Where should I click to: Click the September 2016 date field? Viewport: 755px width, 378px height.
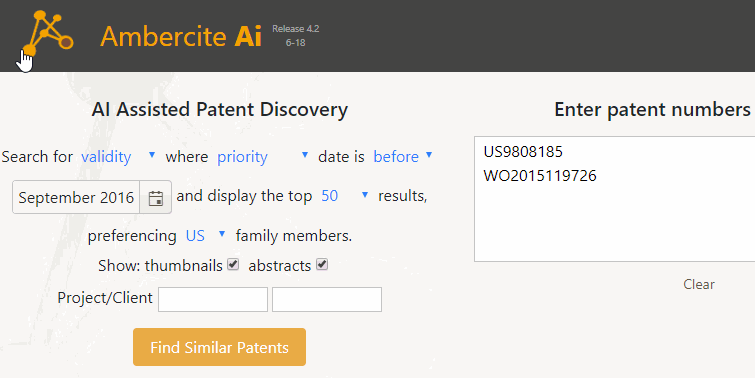[x=76, y=197]
